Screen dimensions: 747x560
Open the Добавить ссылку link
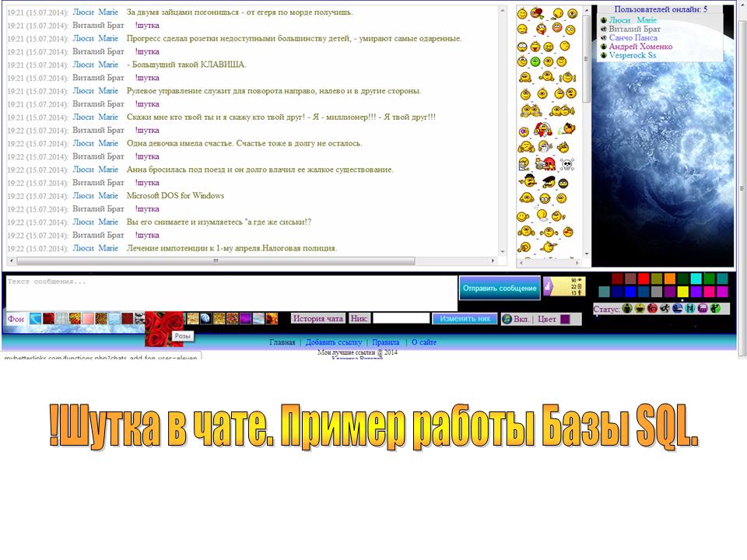[334, 342]
